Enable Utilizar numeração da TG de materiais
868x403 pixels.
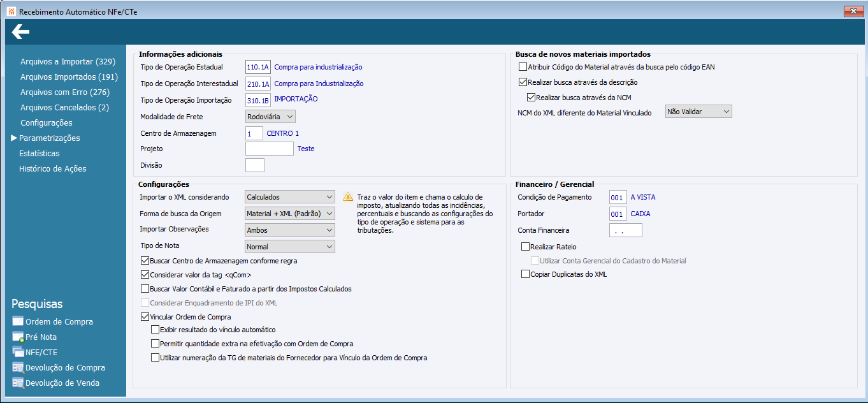155,358
